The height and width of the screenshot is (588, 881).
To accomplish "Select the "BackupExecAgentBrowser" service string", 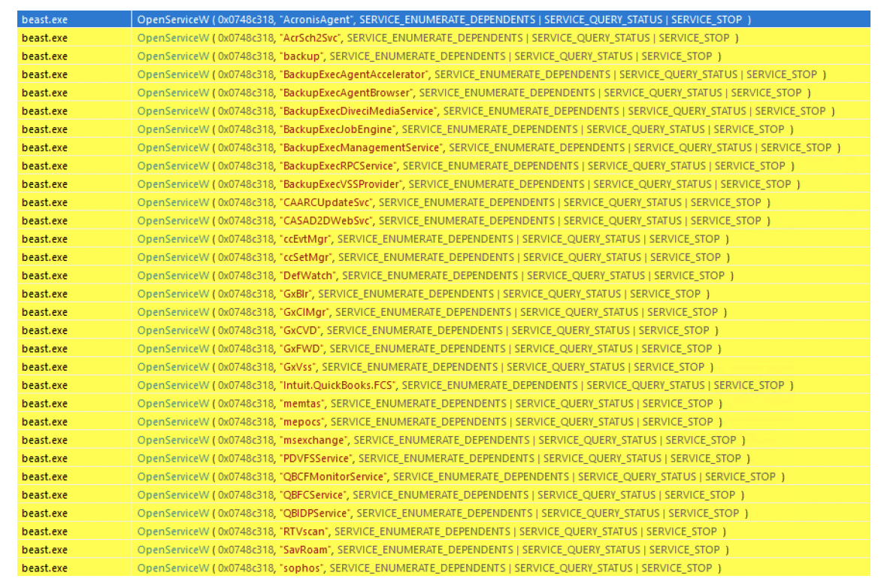I will pyautogui.click(x=347, y=92).
